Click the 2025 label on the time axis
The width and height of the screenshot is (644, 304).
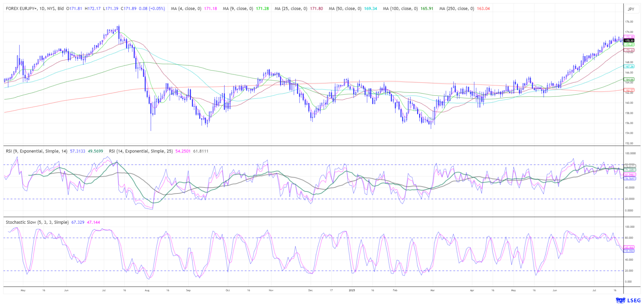(x=352, y=290)
